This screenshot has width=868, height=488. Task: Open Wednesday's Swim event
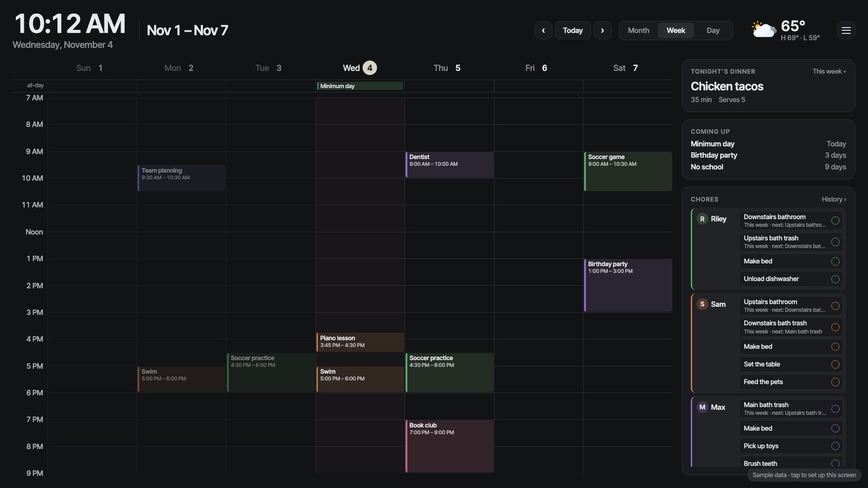[360, 379]
